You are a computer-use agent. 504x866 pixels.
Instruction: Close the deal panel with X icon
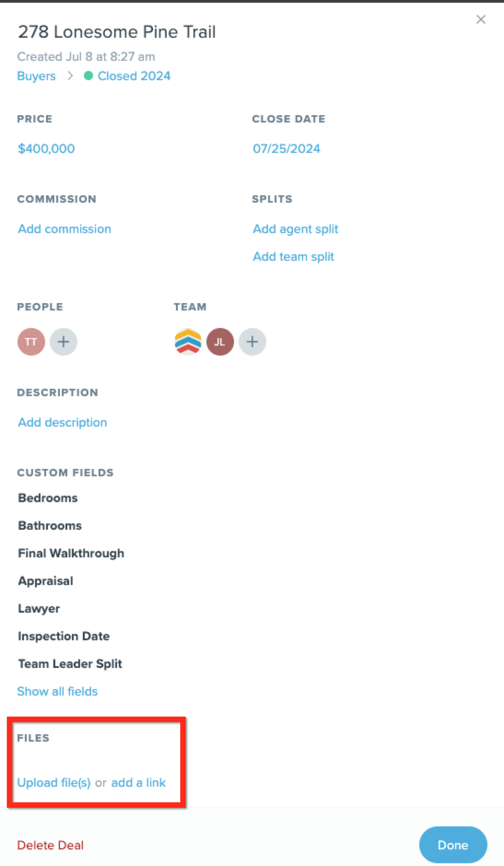tap(481, 19)
